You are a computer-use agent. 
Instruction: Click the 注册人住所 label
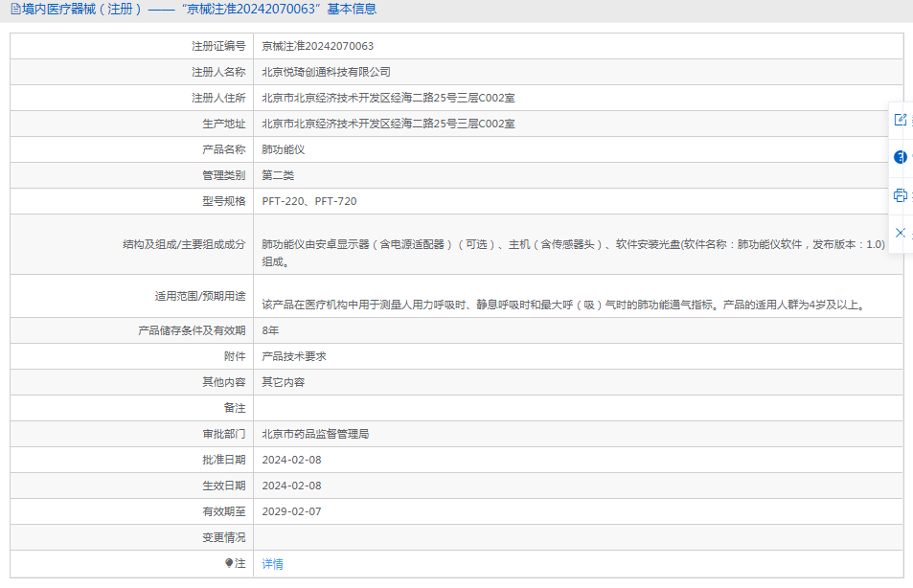pos(219,98)
